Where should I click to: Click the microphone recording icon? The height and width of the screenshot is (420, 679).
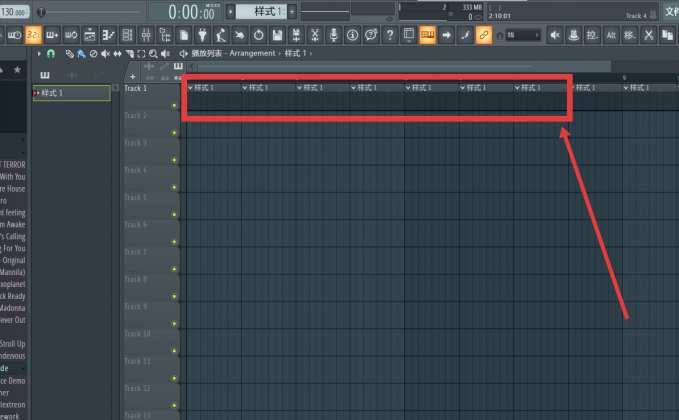333,35
